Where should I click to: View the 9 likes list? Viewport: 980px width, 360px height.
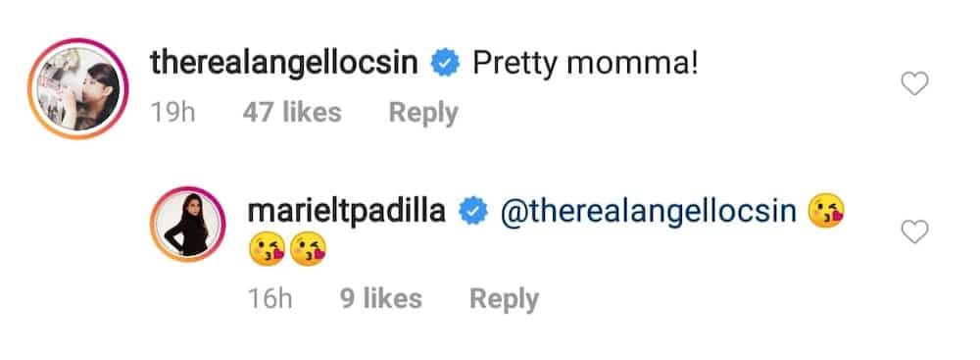[381, 298]
